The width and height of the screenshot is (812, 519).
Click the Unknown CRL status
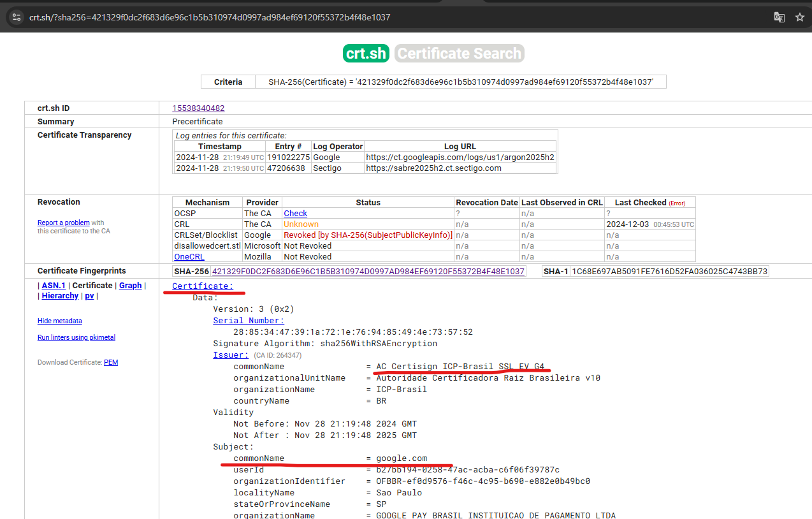pyautogui.click(x=301, y=224)
